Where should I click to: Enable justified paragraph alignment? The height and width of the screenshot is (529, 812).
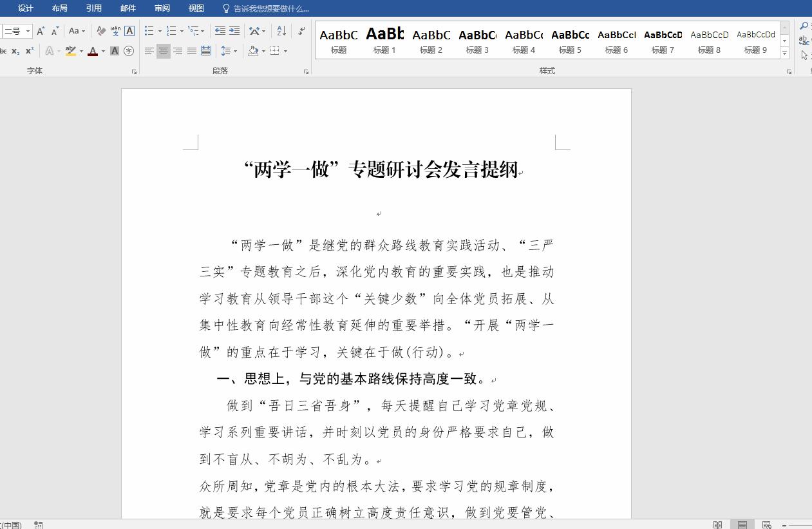192,51
